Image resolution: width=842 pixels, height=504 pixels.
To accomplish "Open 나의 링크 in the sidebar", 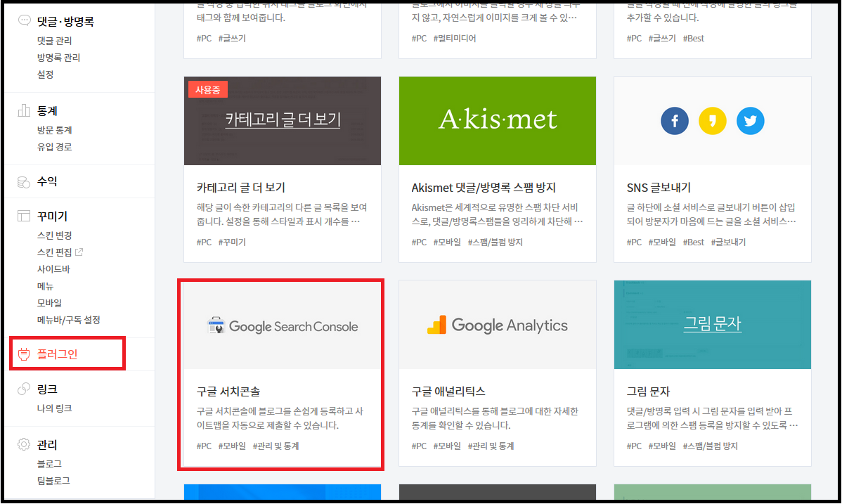I will point(54,408).
